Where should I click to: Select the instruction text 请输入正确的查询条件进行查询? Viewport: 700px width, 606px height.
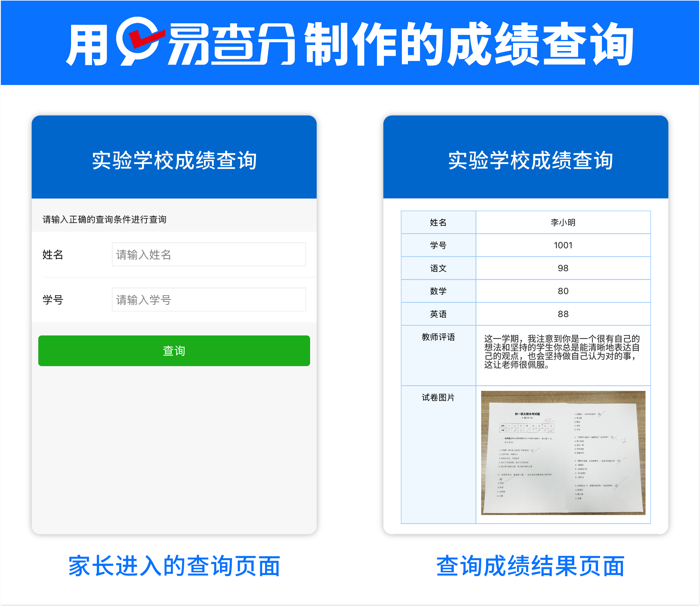click(x=104, y=219)
